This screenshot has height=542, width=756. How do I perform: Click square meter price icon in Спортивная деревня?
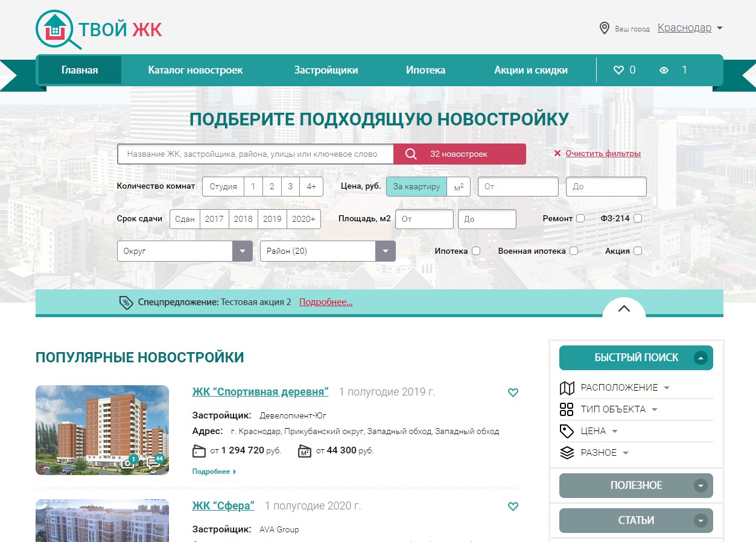[x=305, y=450]
